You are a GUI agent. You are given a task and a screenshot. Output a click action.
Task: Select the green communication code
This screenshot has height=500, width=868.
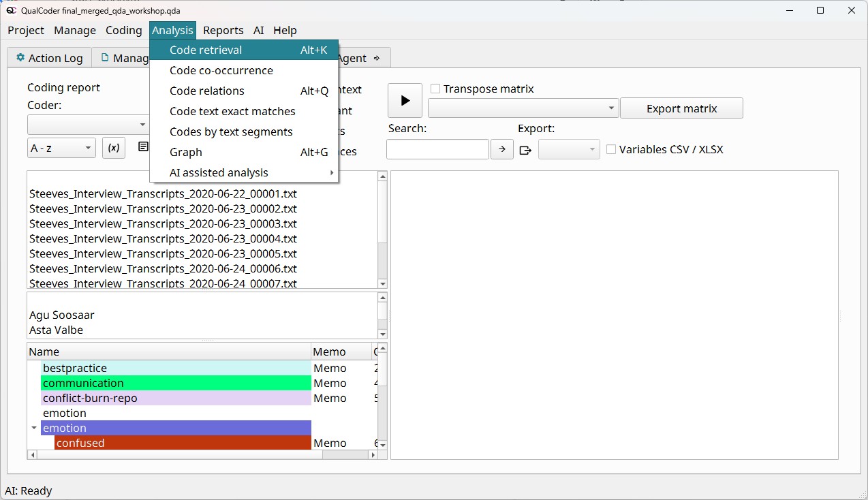pos(176,383)
